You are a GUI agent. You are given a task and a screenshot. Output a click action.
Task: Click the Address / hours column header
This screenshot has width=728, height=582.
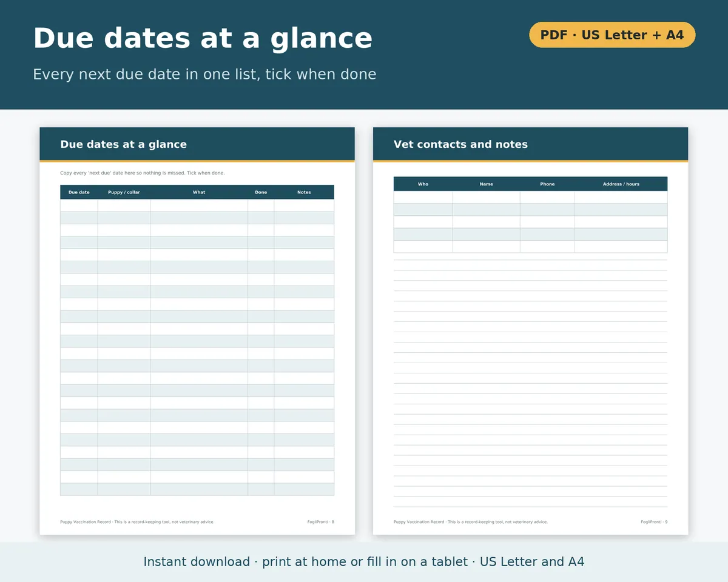tap(621, 184)
